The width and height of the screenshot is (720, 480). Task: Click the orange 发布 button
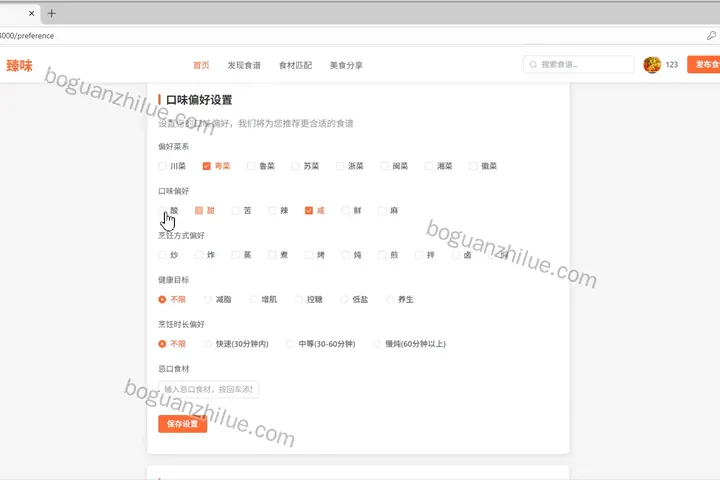tap(703, 64)
